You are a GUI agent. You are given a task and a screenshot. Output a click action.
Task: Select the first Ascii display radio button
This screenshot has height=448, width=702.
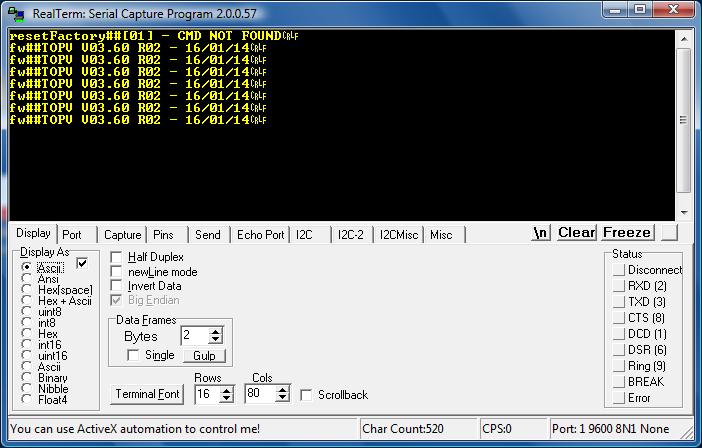(x=26, y=267)
